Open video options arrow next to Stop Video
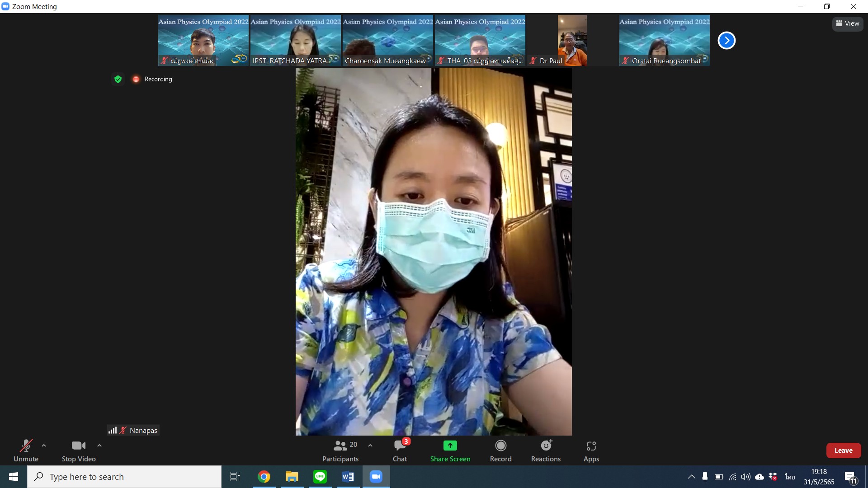Image resolution: width=868 pixels, height=488 pixels. point(99,446)
